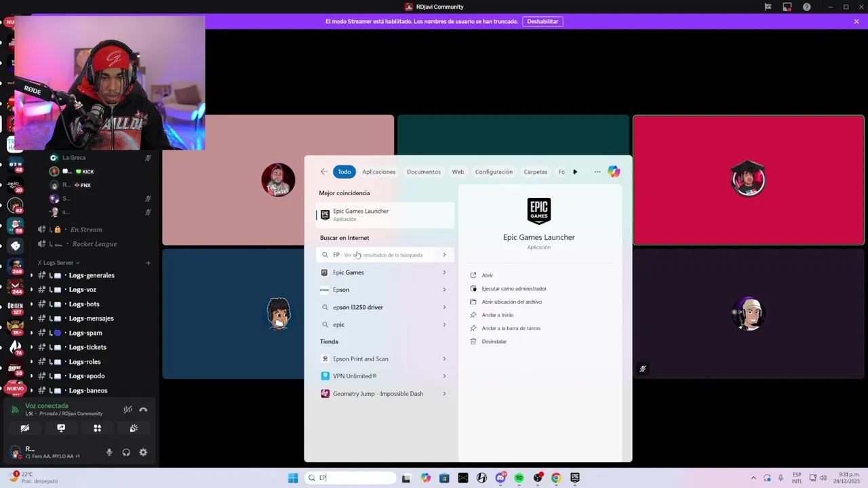Select VPN Unlimited store result
Screen dimensions: 868x488
[x=385, y=376]
